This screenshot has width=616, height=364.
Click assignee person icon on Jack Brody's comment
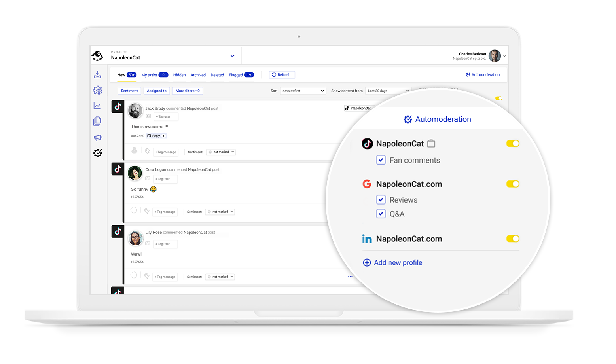tap(135, 150)
